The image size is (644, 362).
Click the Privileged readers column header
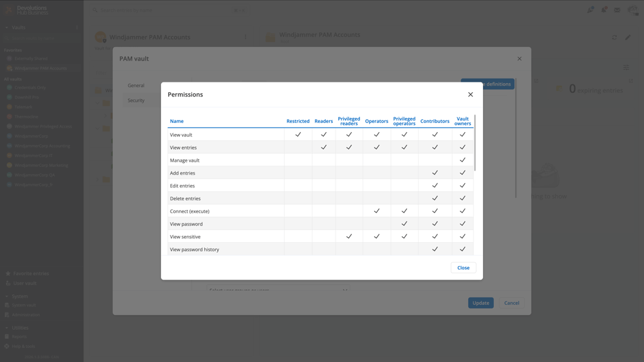348,121
